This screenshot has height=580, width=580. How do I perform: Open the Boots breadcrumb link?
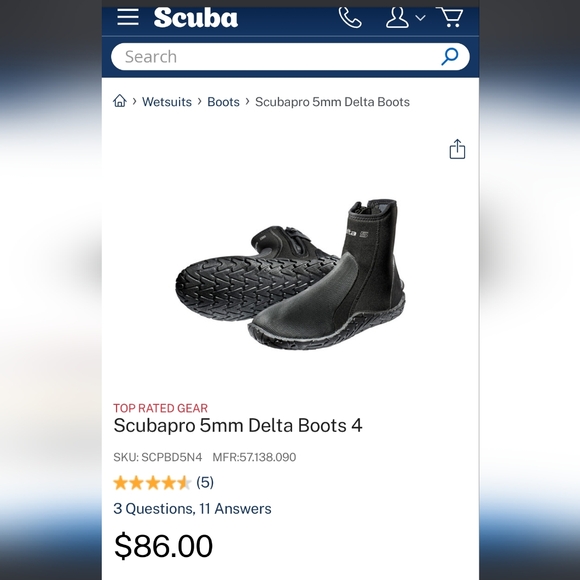(223, 102)
